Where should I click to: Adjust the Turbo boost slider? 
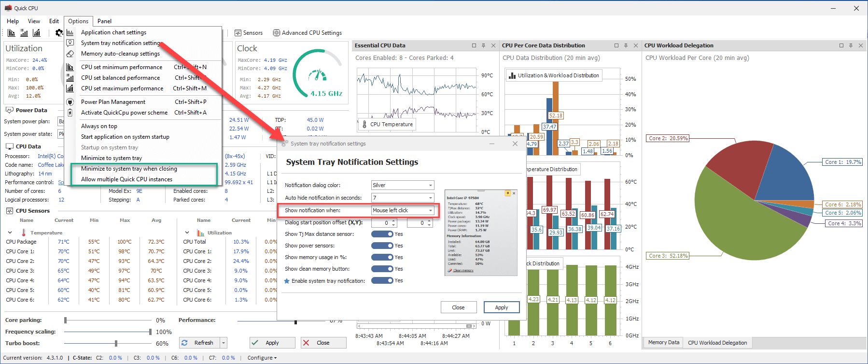(x=116, y=343)
